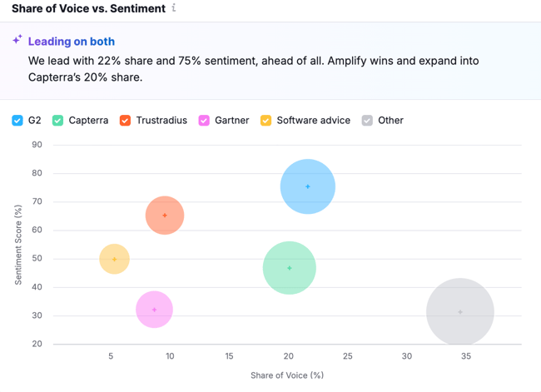
Task: Click the Share of Voice vs. Sentiment title
Action: coord(88,9)
